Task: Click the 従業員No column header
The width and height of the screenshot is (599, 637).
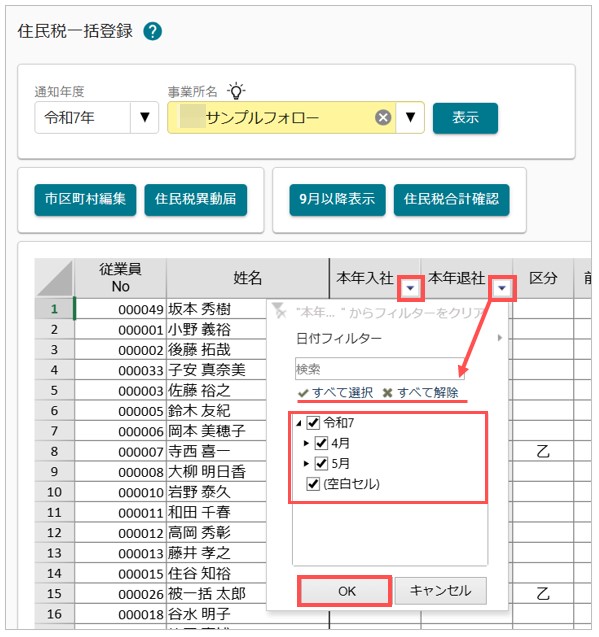Action: 121,278
